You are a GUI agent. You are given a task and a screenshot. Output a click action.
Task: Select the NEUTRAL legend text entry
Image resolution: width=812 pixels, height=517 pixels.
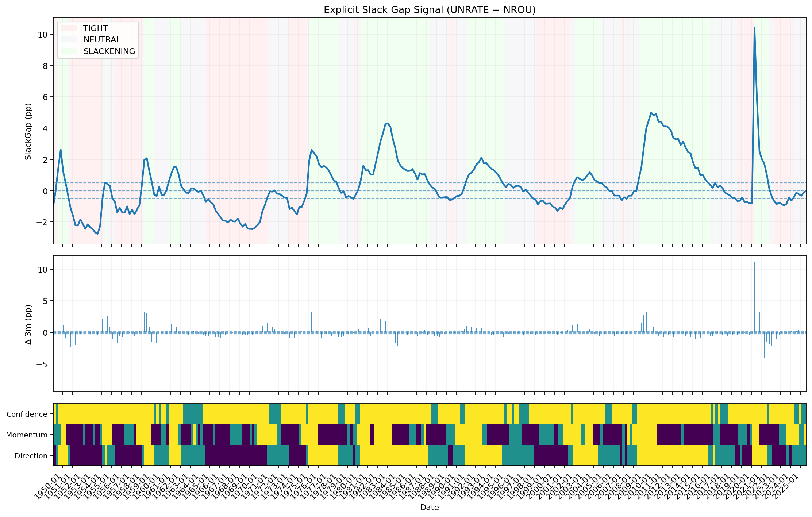coord(103,40)
